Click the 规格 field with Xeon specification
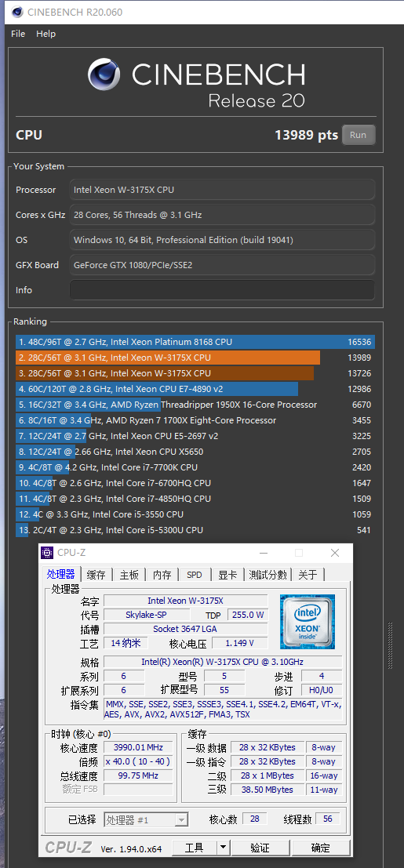 tap(224, 662)
